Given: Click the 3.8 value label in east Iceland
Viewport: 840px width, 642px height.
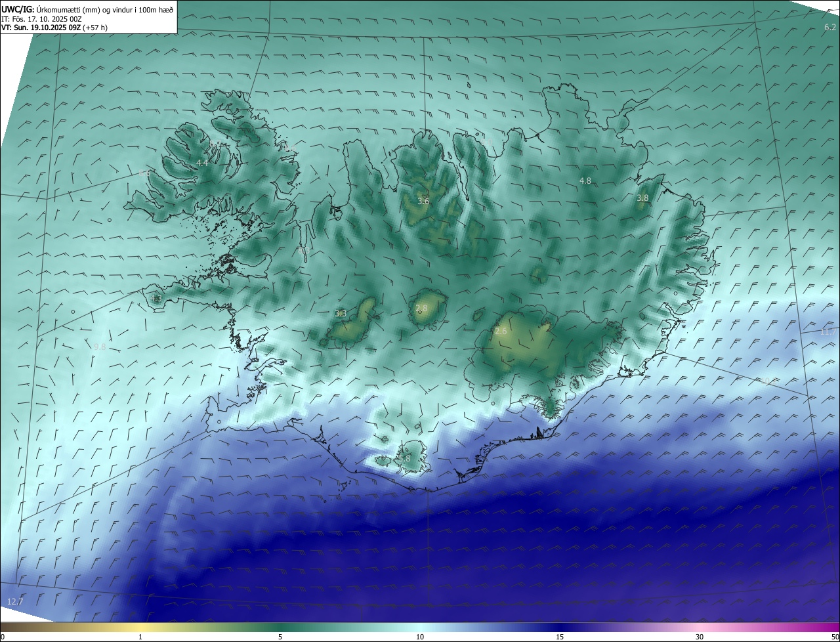Looking at the screenshot, I should pyautogui.click(x=642, y=198).
